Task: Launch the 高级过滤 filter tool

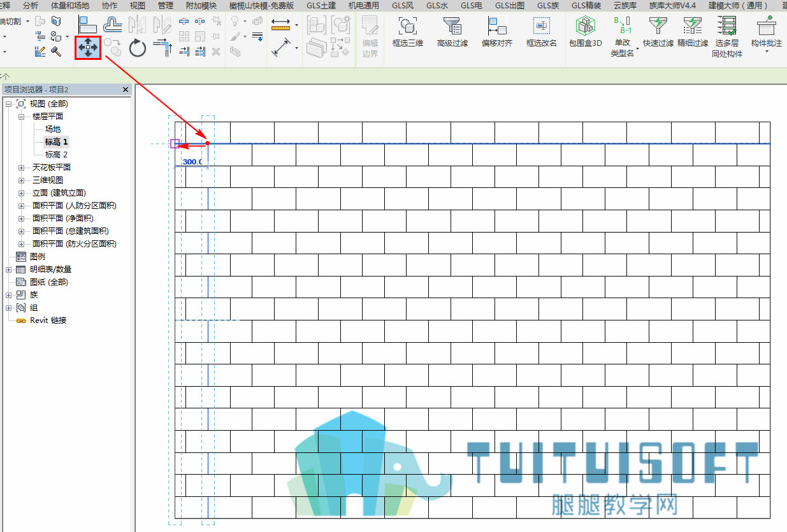Action: pyautogui.click(x=452, y=32)
